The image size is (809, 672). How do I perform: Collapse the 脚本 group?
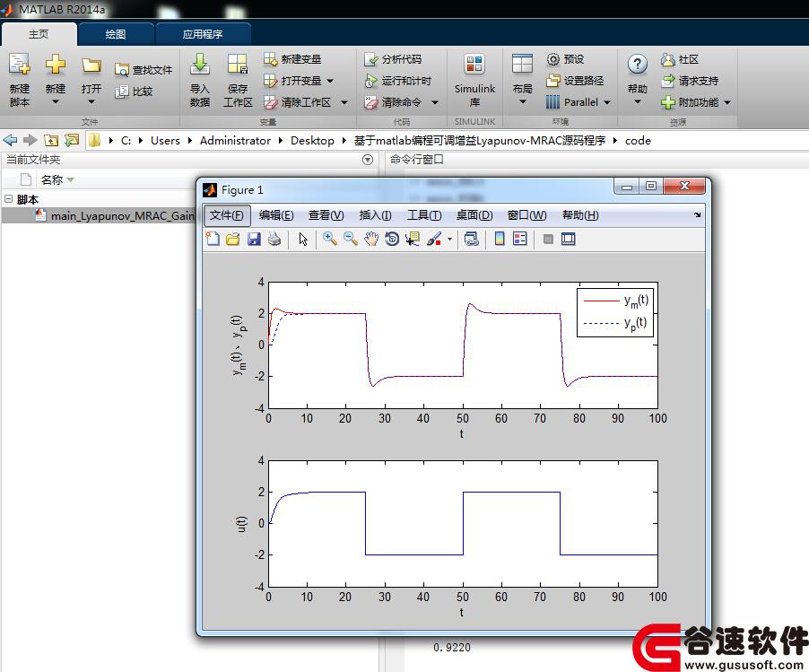pos(8,198)
